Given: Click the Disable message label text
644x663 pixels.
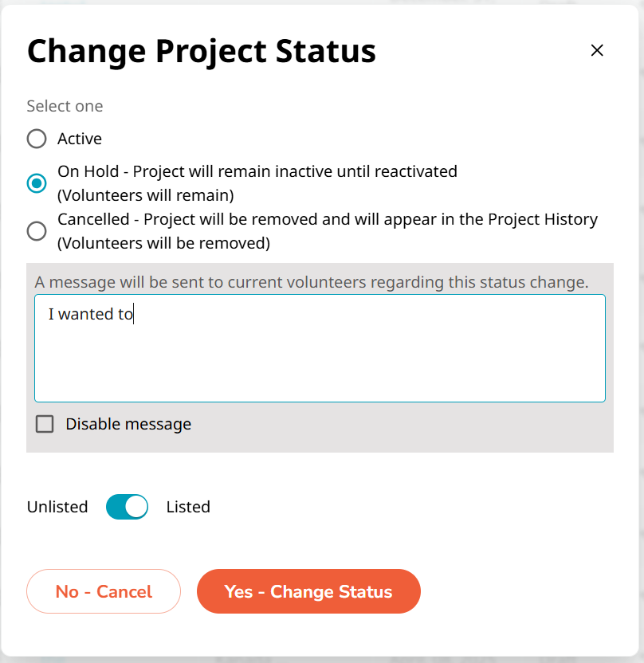Looking at the screenshot, I should point(128,424).
